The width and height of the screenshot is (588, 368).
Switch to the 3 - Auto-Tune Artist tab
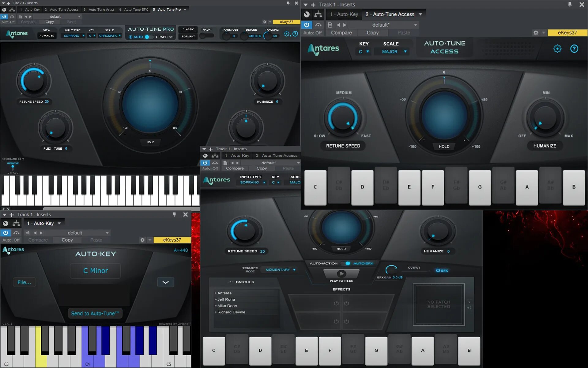99,10
